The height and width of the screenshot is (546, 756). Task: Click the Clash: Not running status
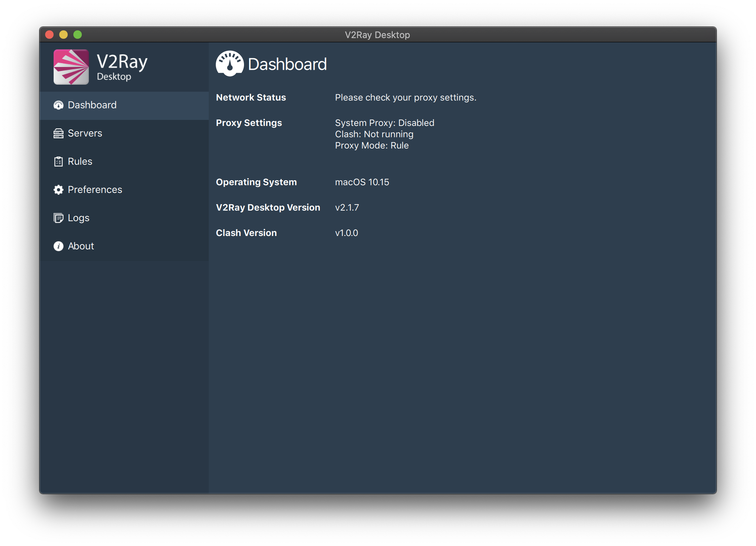374,134
